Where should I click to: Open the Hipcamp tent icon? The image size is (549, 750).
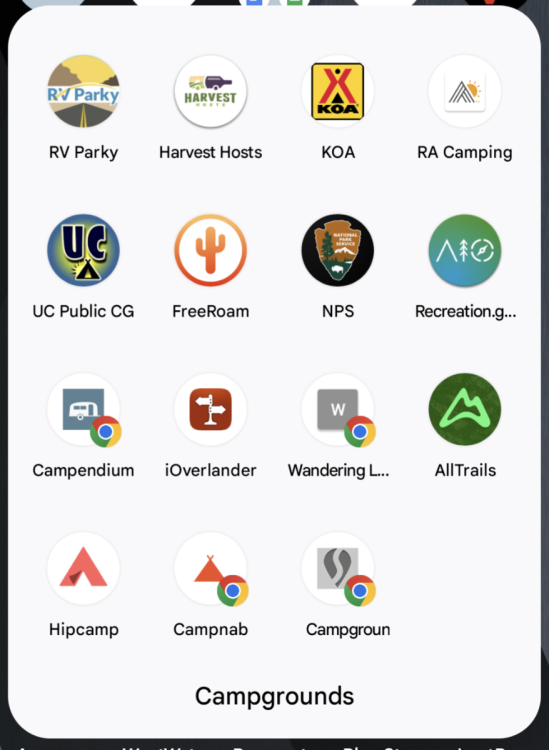click(x=83, y=568)
